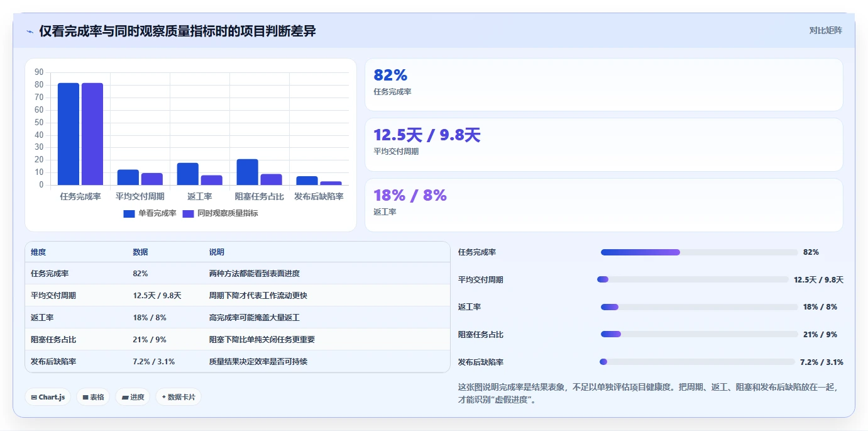Select the 表格 tag chip
868x431 pixels.
[x=94, y=397]
